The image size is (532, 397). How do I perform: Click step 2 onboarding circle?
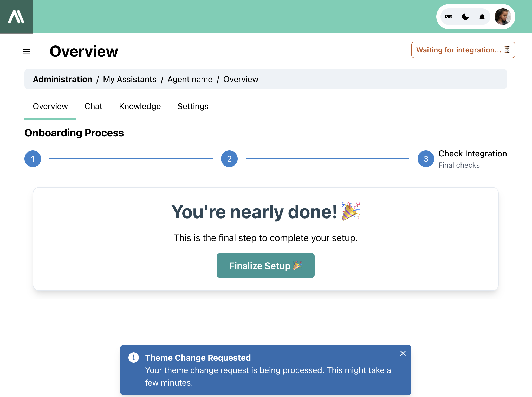[229, 158]
